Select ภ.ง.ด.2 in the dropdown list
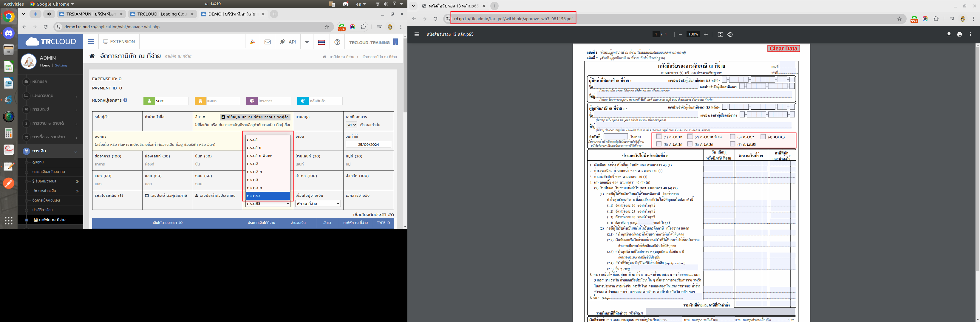 [x=268, y=163]
